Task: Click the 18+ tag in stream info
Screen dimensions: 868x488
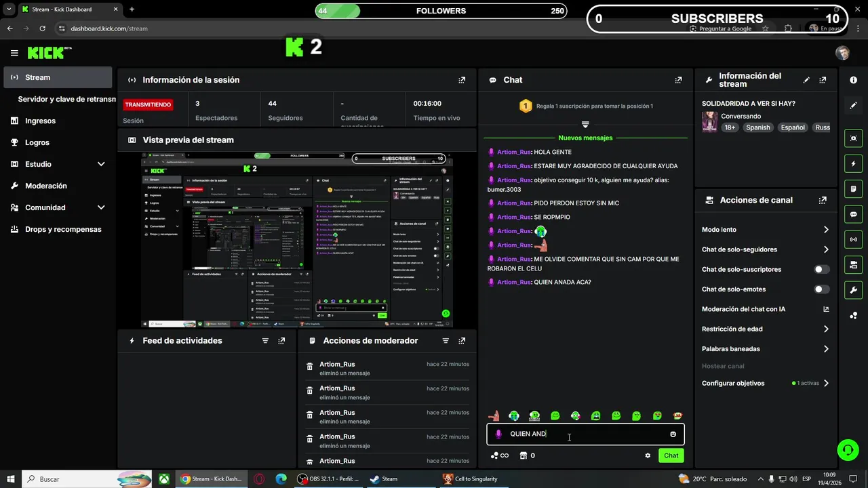Action: point(730,127)
